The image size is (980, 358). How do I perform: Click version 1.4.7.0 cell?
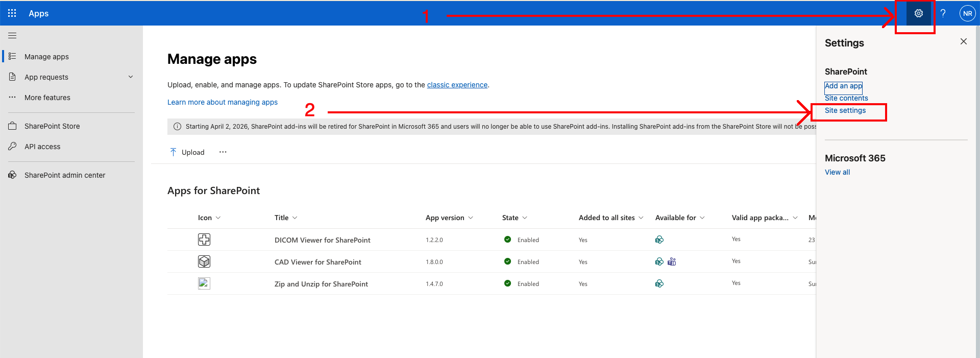434,284
